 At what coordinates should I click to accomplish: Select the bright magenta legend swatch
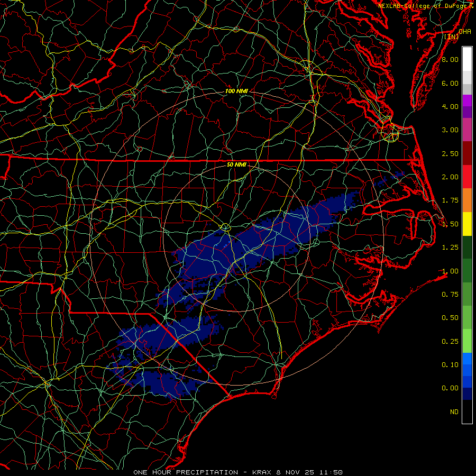pos(467,100)
